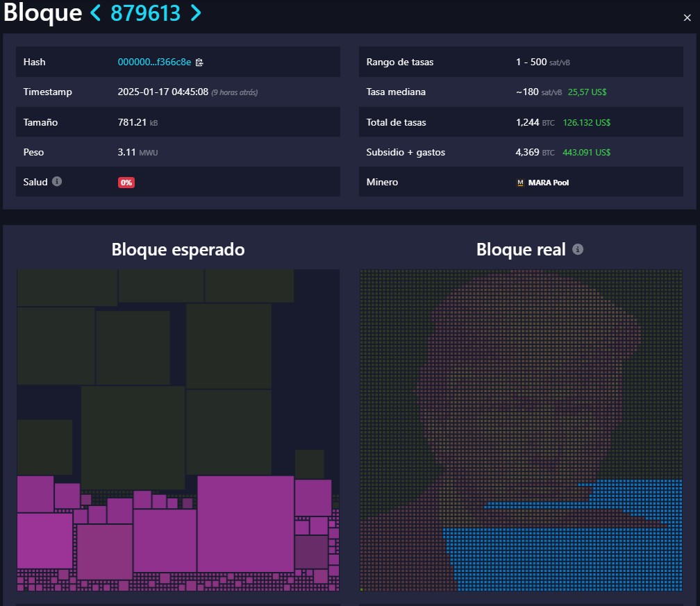Navigate to the previous block with left chevron

(x=94, y=12)
